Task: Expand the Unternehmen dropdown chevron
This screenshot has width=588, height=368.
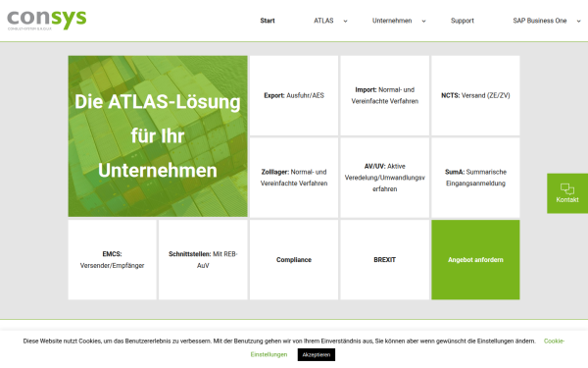Action: click(423, 21)
